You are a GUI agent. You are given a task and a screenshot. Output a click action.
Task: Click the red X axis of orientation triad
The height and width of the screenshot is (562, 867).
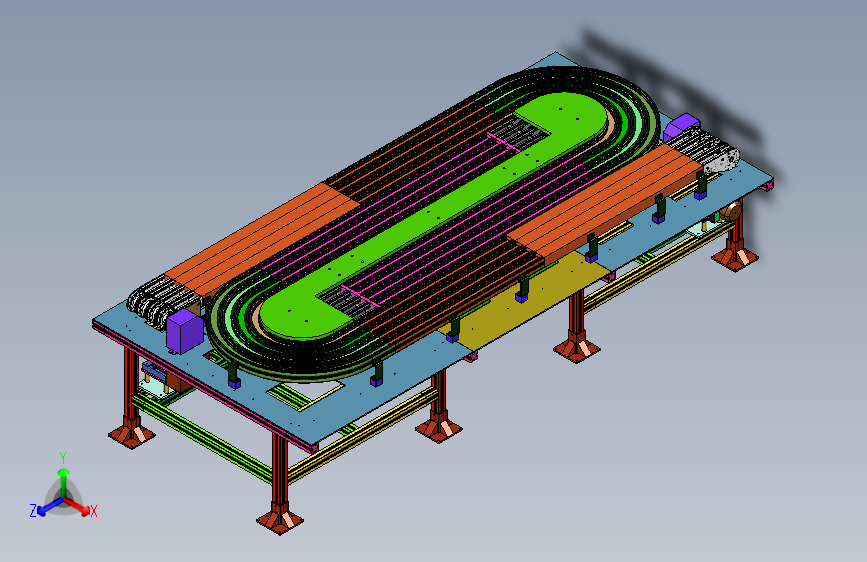click(79, 505)
